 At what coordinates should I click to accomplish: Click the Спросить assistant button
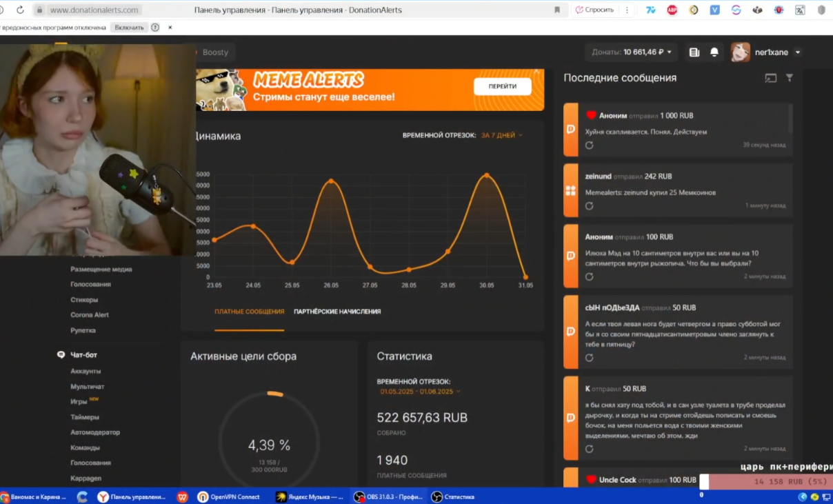click(594, 10)
